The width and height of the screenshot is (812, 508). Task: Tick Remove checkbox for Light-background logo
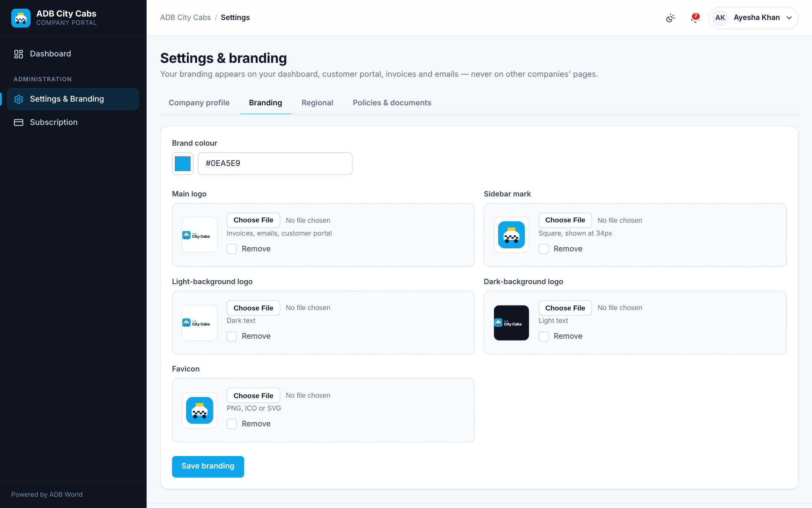[232, 336]
